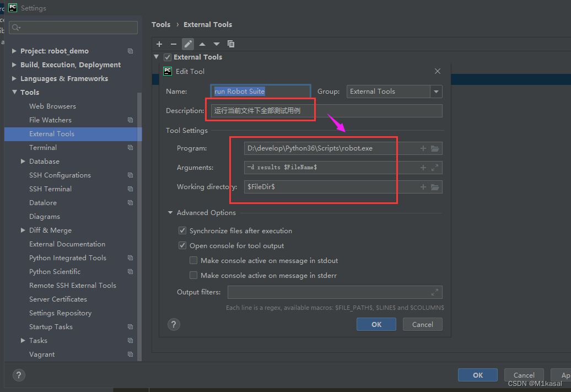Open SSH Terminal settings
The image size is (571, 392).
[50, 189]
